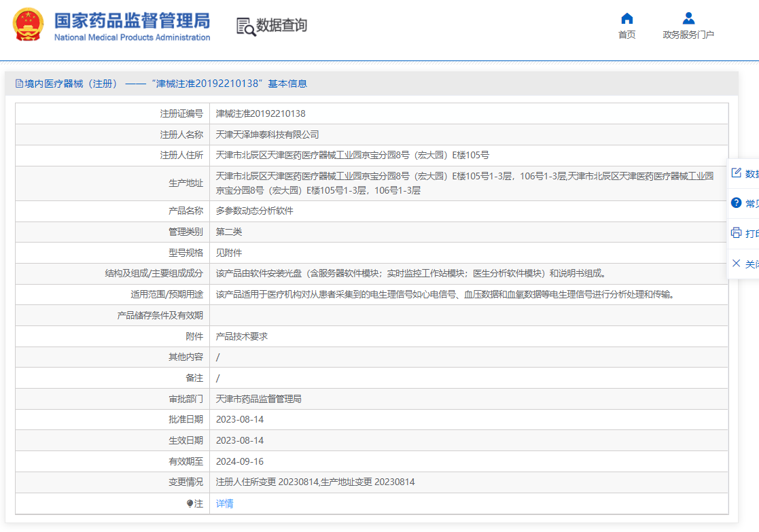Open the question mark help icon
Image resolution: width=759 pixels, height=532 pixels.
coord(737,203)
